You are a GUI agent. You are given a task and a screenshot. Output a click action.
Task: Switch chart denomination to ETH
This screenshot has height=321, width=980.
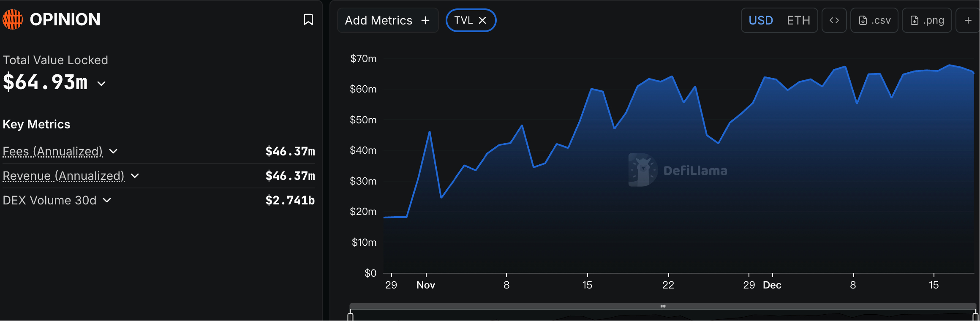(798, 20)
